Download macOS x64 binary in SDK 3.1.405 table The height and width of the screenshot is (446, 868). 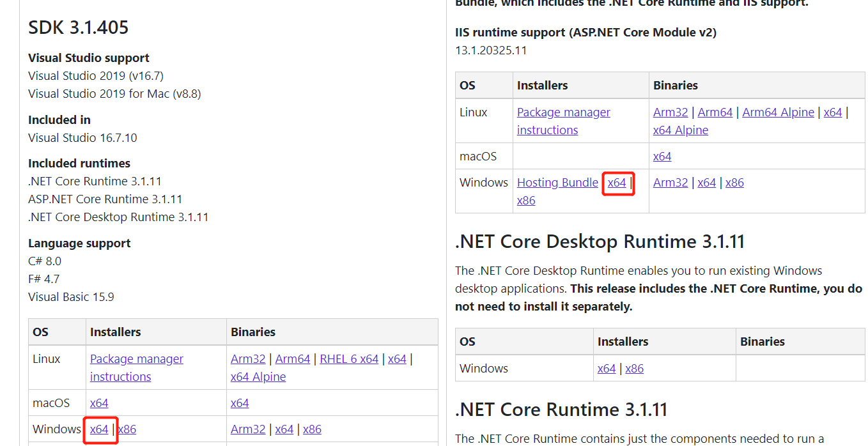(x=240, y=403)
